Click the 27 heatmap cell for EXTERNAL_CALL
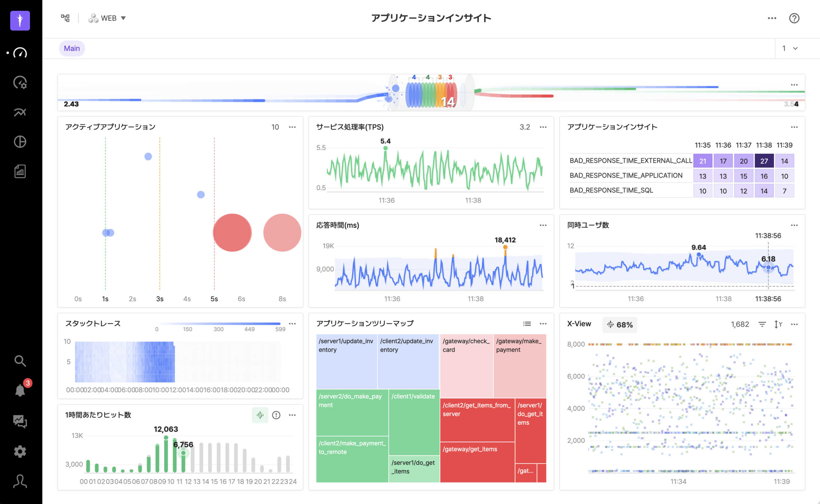820x504 pixels. point(764,161)
